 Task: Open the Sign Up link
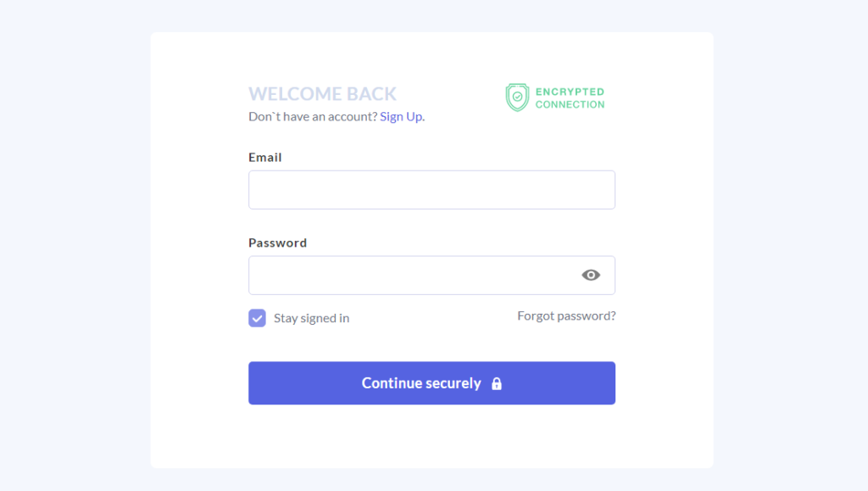click(x=401, y=116)
